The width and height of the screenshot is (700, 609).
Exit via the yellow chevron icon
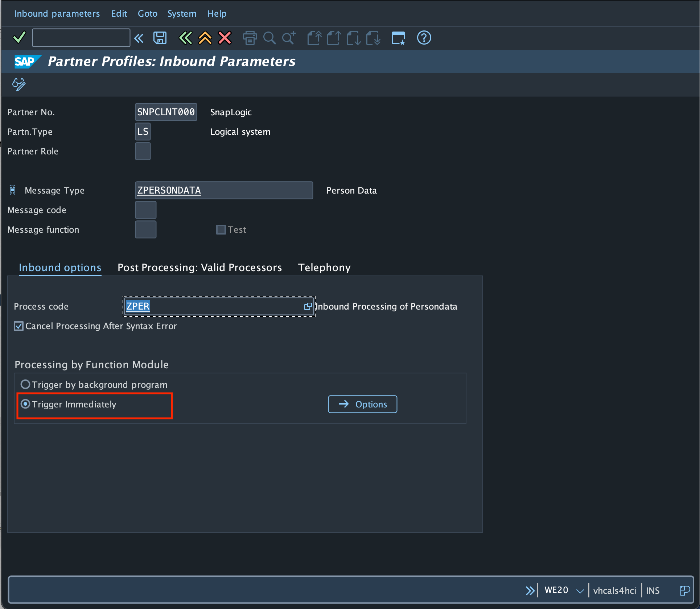point(205,38)
